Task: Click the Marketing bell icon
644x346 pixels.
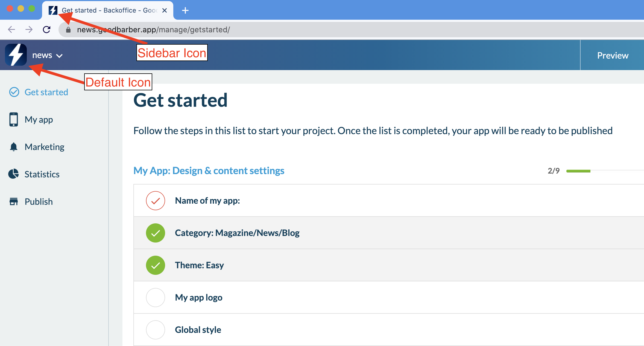Action: click(x=13, y=147)
